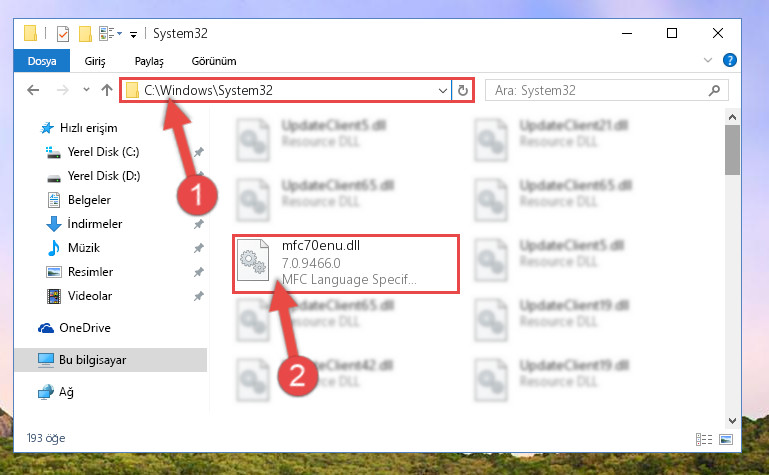
Task: Switch to details view icon in status bar
Action: click(x=704, y=439)
